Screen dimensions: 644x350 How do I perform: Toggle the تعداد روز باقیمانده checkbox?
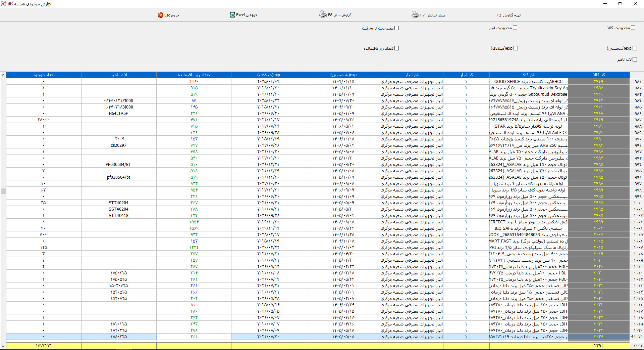tap(397, 48)
